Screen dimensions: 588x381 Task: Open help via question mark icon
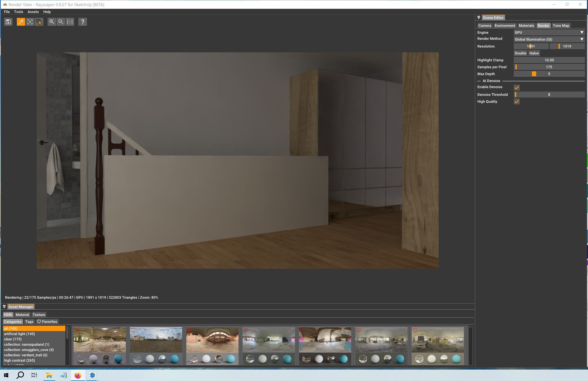pos(82,22)
